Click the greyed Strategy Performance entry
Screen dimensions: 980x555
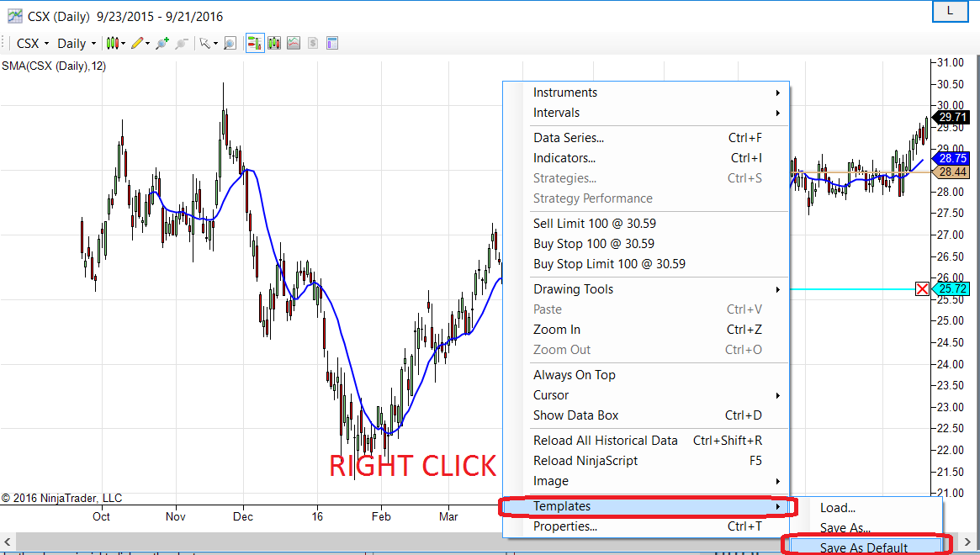point(646,198)
